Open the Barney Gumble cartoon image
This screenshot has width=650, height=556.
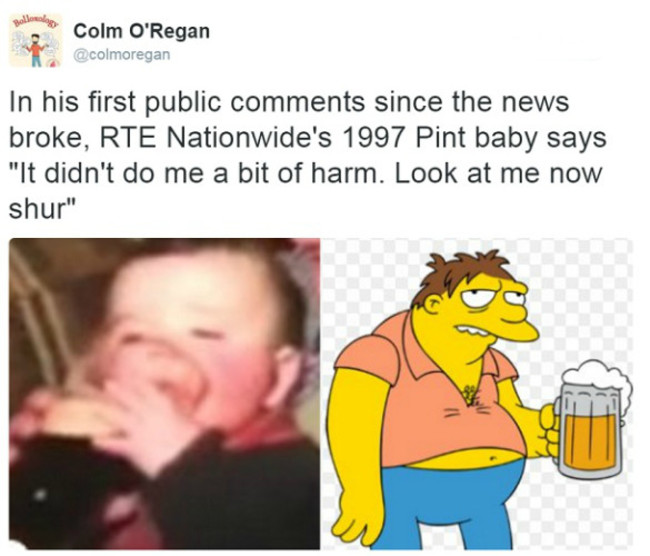pyautogui.click(x=478, y=393)
